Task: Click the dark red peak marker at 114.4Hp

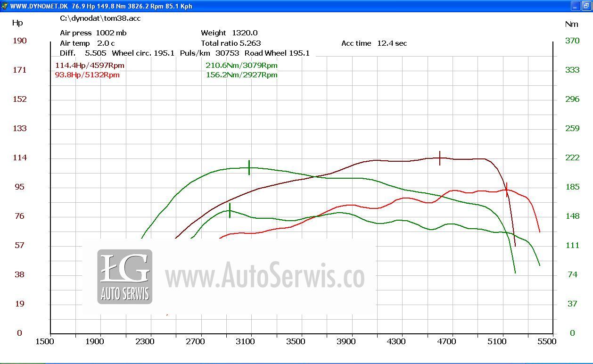Action: point(440,158)
